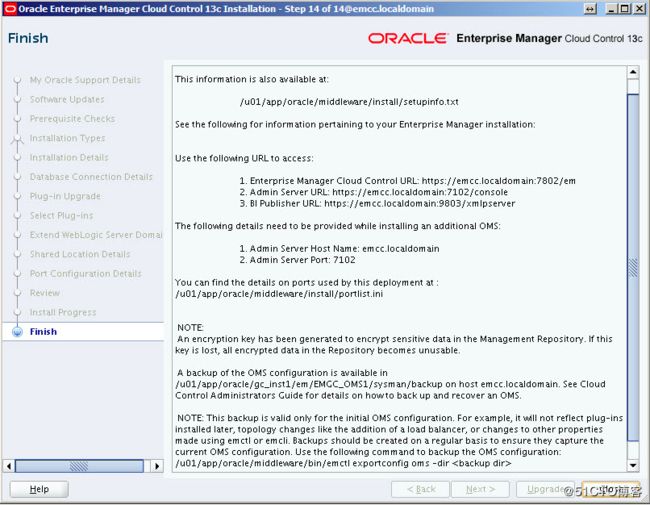Select the Review step

coord(45,293)
